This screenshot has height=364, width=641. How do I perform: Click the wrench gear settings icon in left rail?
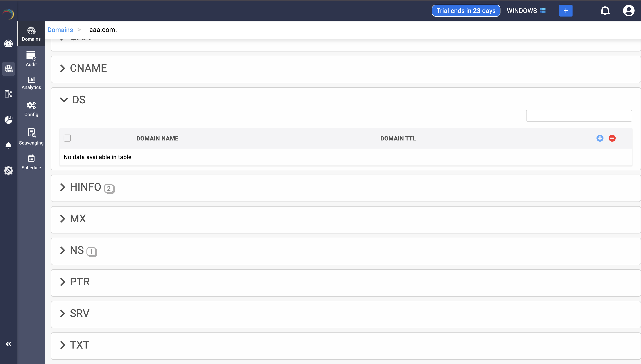coord(8,171)
